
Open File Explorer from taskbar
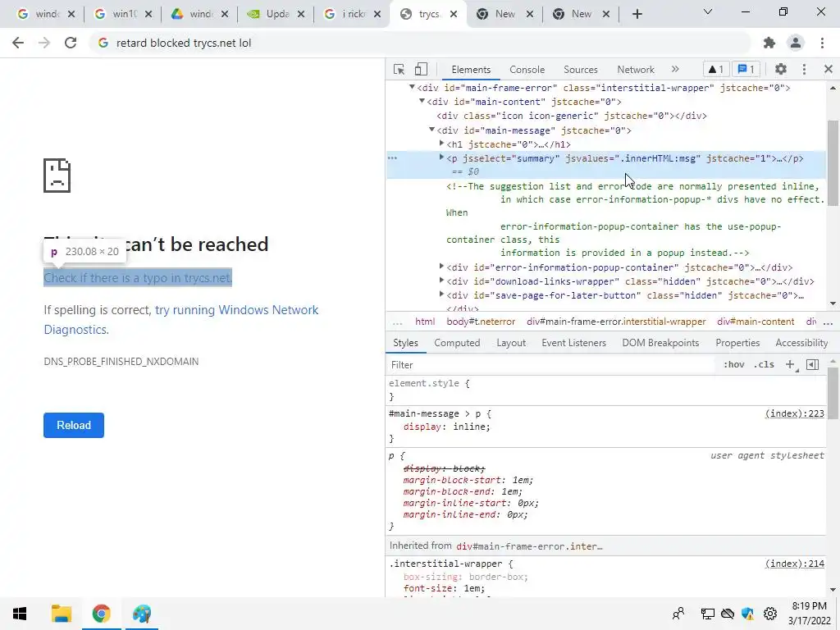61,614
